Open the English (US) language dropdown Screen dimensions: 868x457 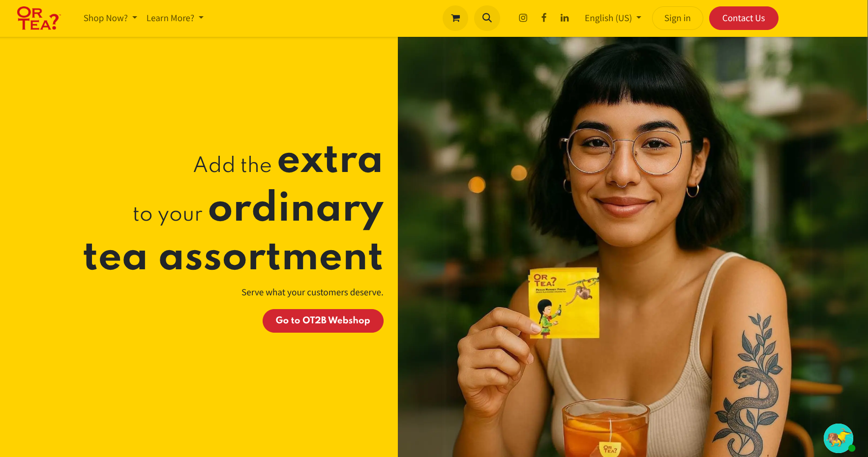click(613, 18)
